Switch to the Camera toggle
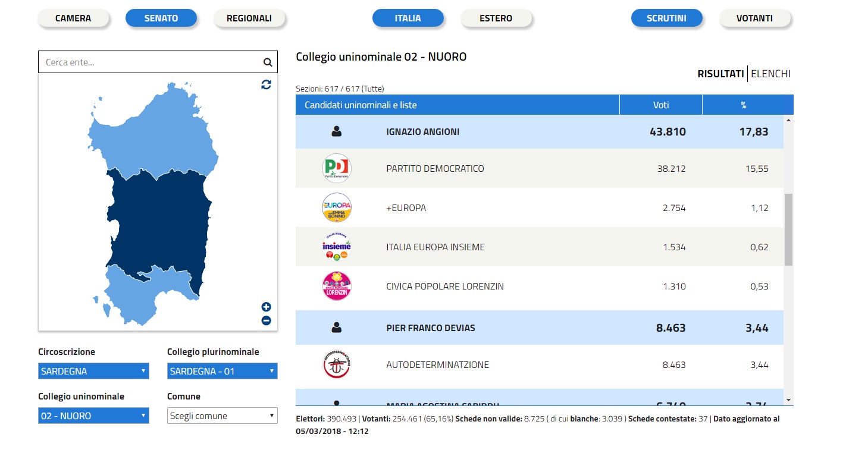The image size is (868, 472). (73, 18)
